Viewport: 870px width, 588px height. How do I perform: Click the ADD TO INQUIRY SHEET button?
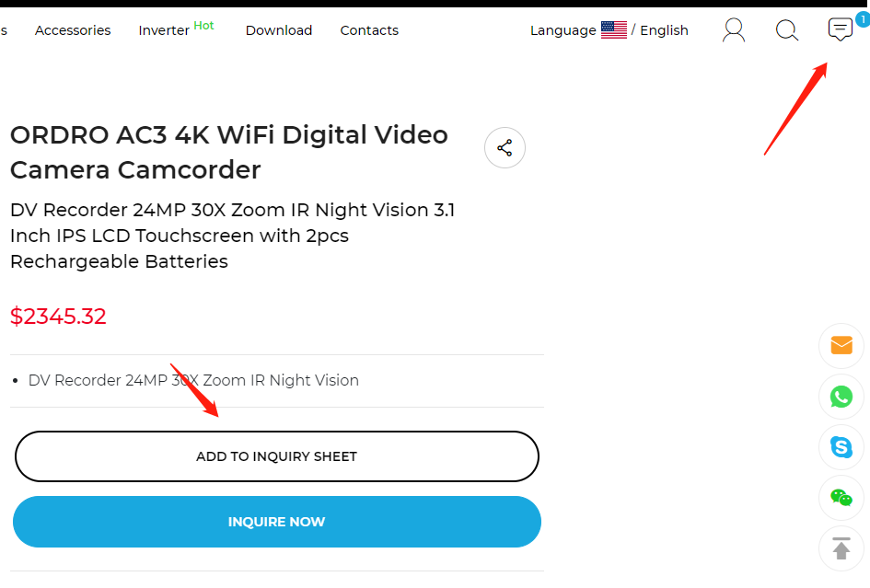coord(276,455)
